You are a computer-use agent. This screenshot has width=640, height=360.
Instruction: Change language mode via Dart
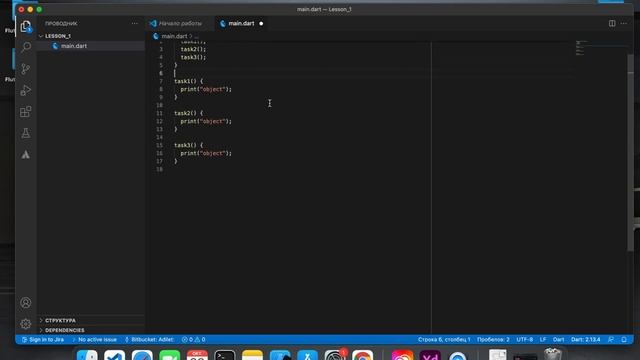[558, 340]
